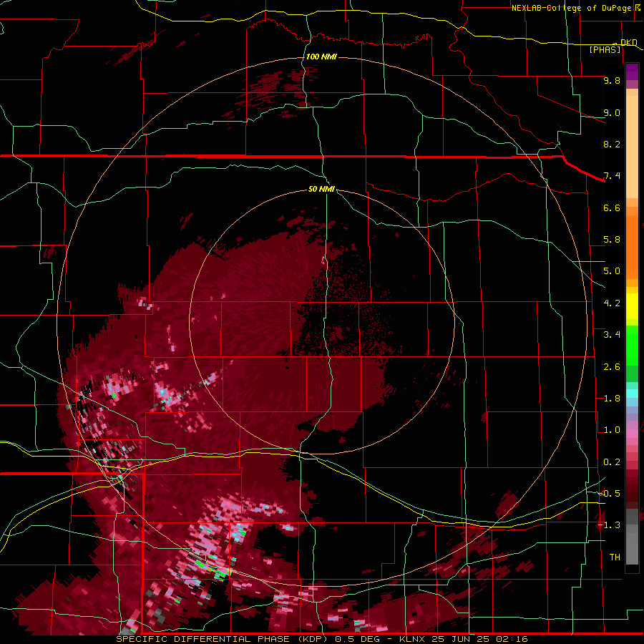Click the 1.8 value on color scale
This screenshot has width=644, height=644.
[x=612, y=399]
